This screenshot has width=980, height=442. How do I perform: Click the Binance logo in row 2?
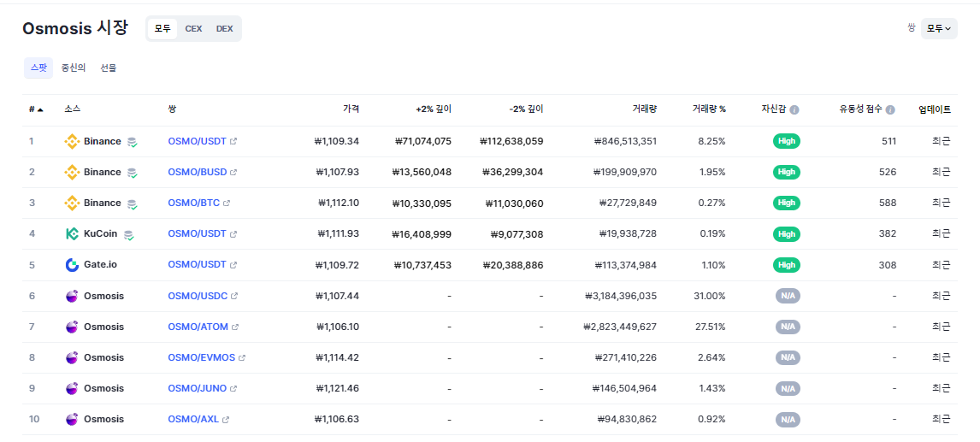(x=73, y=172)
